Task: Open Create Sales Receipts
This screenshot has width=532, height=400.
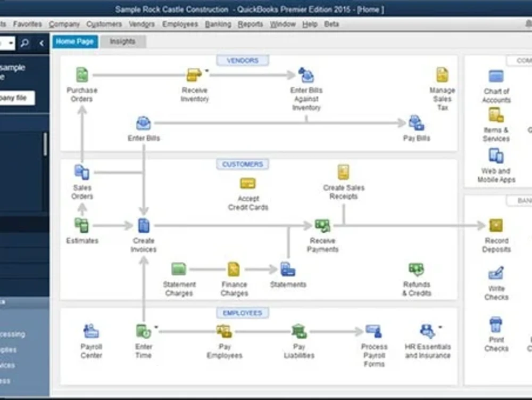Action: tap(343, 172)
